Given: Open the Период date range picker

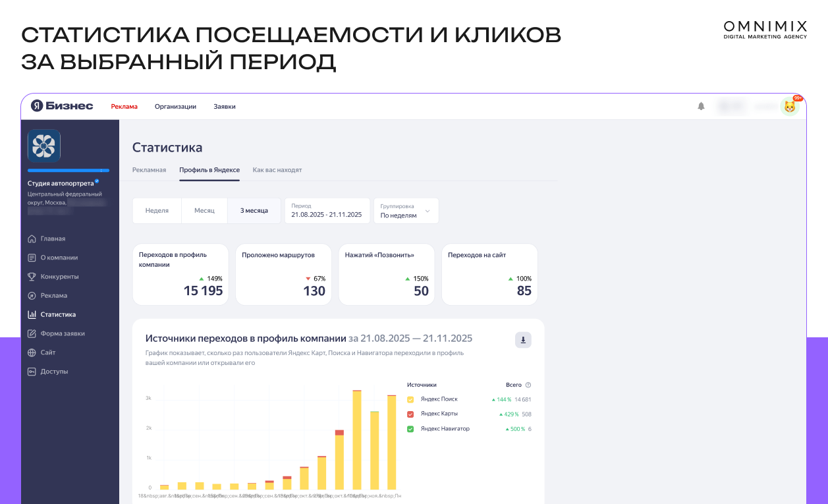Looking at the screenshot, I should pos(327,211).
